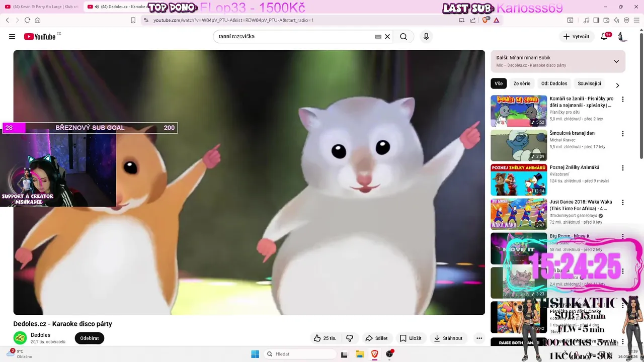Image resolution: width=644 pixels, height=362 pixels.
Task: Open the weather widget showing 9°C Oblačno
Action: [19, 353]
